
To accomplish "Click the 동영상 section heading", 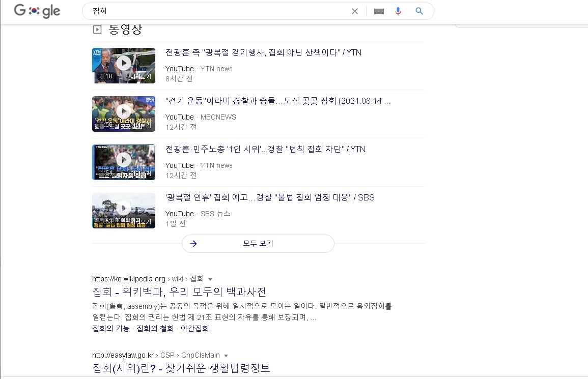I will point(125,29).
